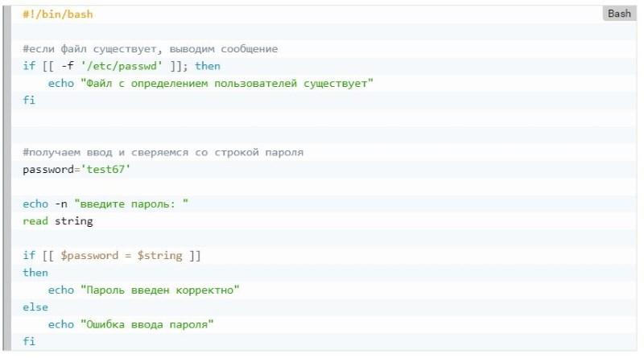The width and height of the screenshot is (644, 358).
Task: Click the 'test67' string value
Action: point(105,170)
